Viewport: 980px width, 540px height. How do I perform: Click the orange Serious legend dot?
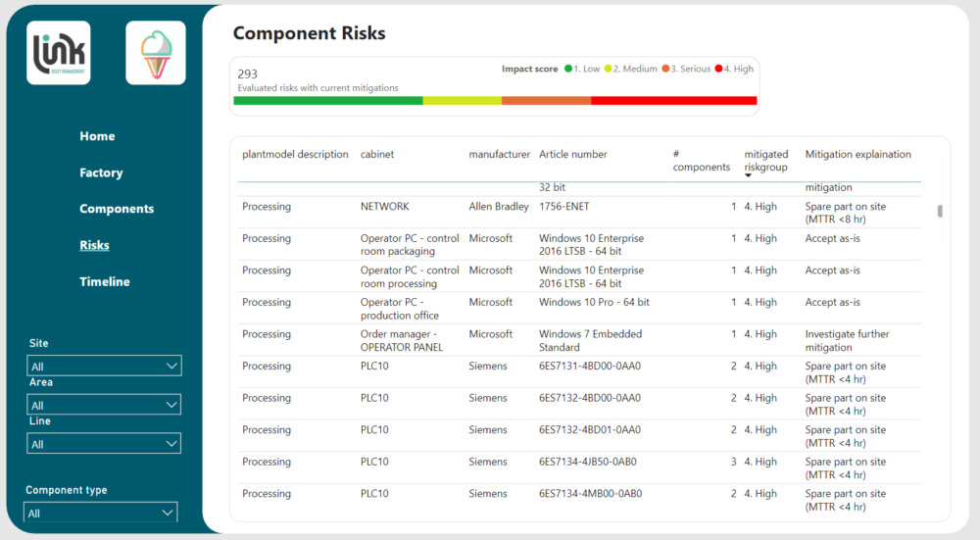pyautogui.click(x=665, y=69)
